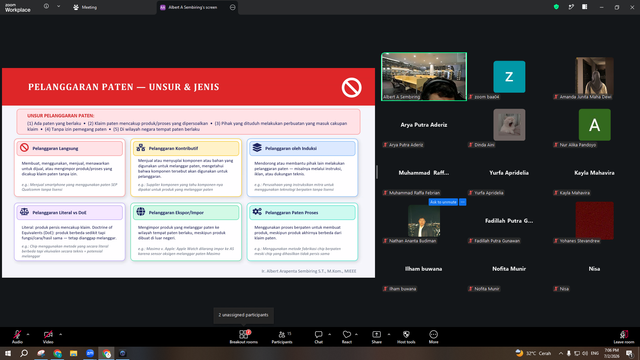Click the Pelanggaran Paten Proses header
The image size is (640, 360).
click(x=302, y=212)
